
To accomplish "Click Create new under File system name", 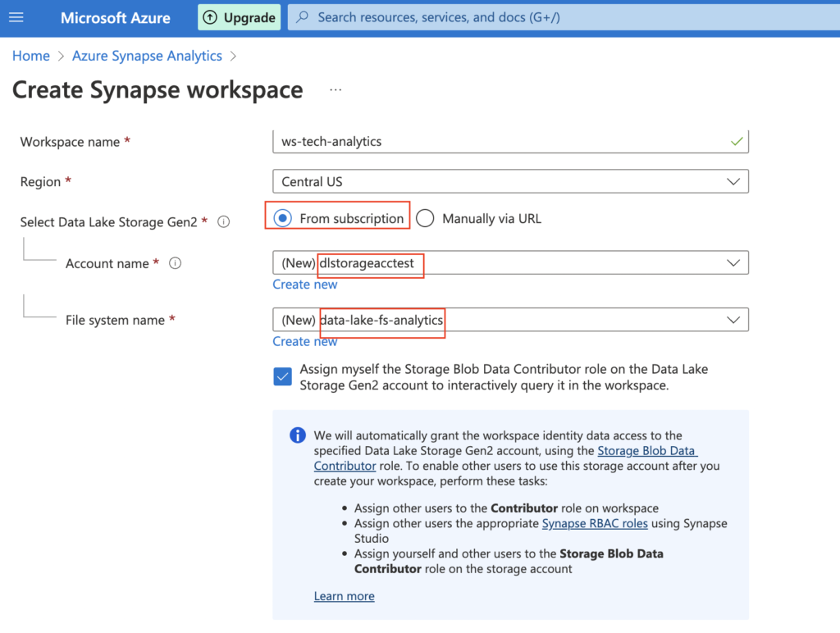I will (304, 341).
